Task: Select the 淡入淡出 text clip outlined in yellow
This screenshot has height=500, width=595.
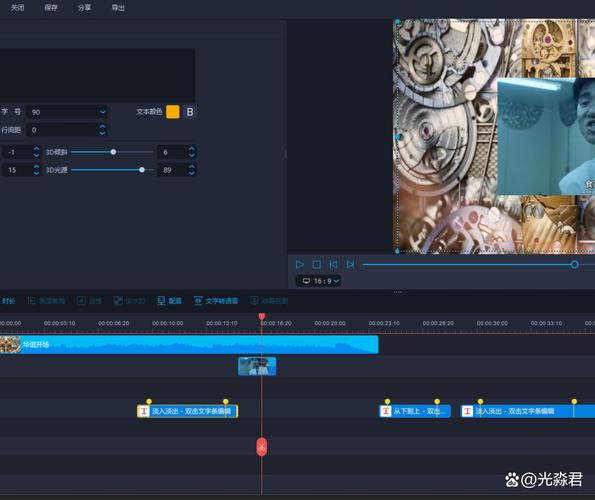Action: (187, 411)
